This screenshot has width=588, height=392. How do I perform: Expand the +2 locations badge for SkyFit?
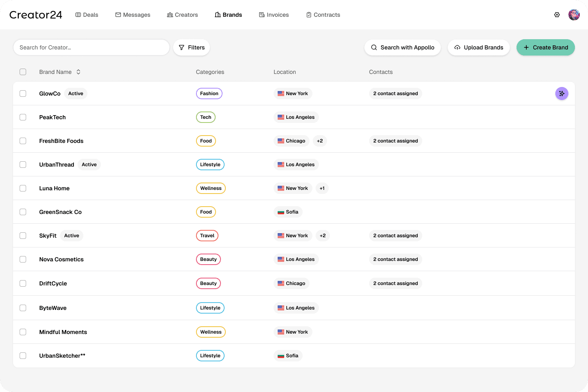coord(323,236)
